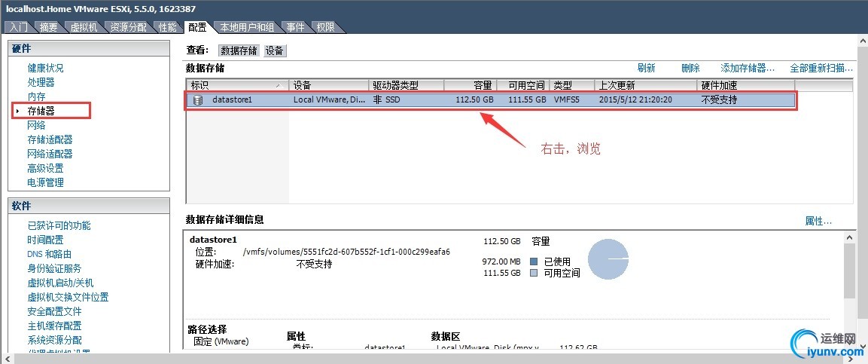Screen dimensions: 868x364
Task: Select the datastore1 row name
Action: coord(232,100)
